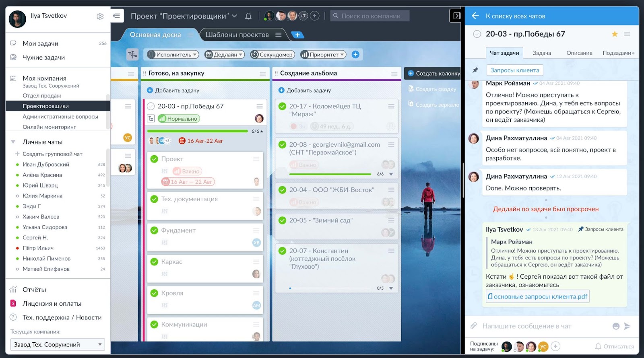The image size is (644, 358).
Task: Open card menu for task 20-03
Action: click(x=260, y=106)
